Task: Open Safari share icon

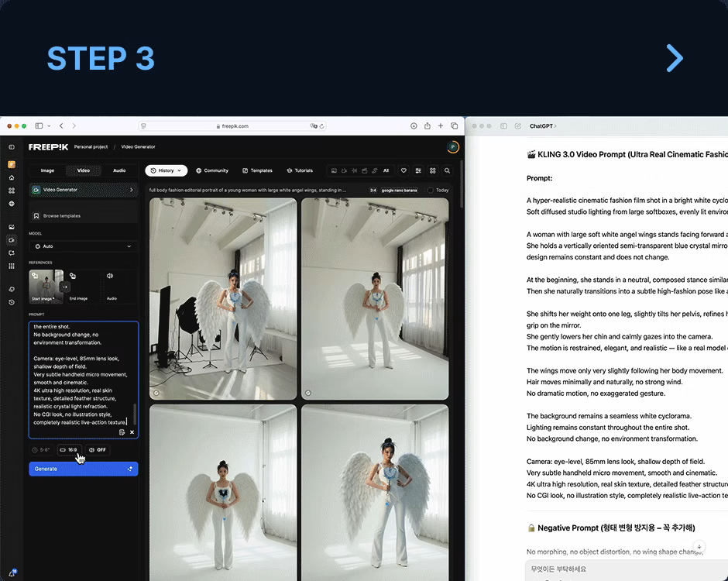Action: pos(428,125)
